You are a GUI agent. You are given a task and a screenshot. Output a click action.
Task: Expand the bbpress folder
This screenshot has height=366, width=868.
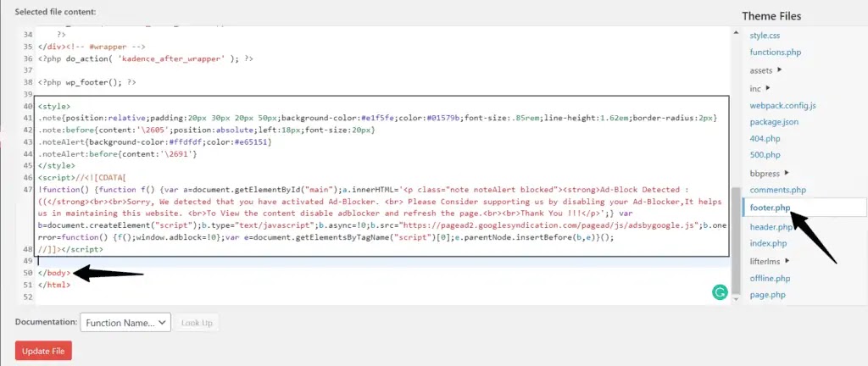769,173
